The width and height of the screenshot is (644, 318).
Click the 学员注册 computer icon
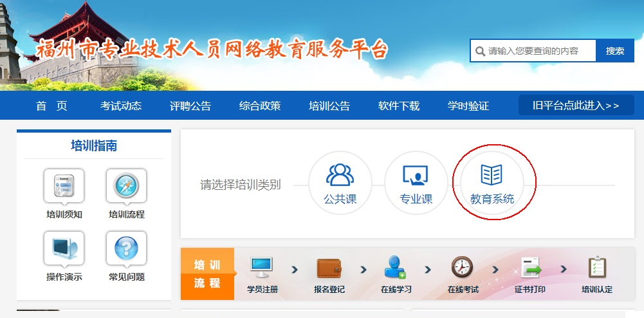click(x=262, y=268)
